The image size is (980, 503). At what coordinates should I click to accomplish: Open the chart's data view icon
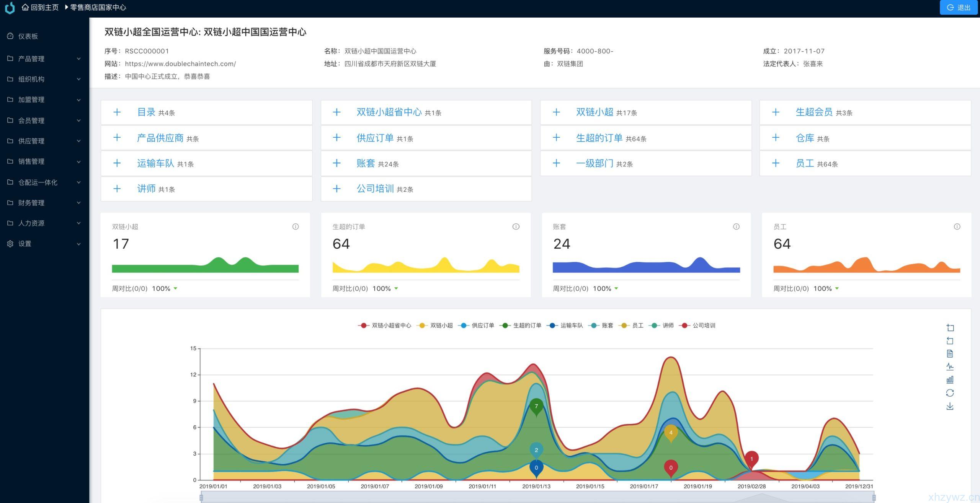951,353
